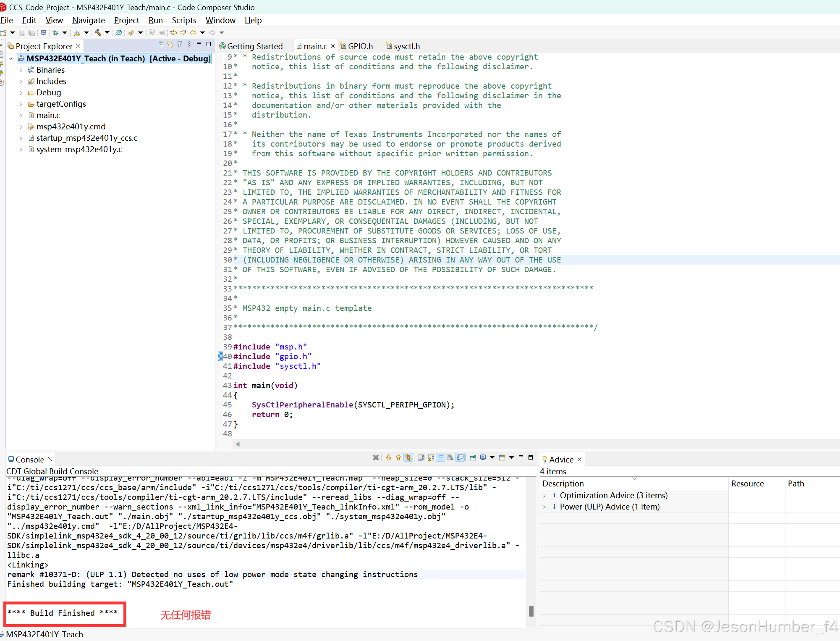Expand Optimization Advice (3 items) entry
840x641 pixels.
coord(544,495)
